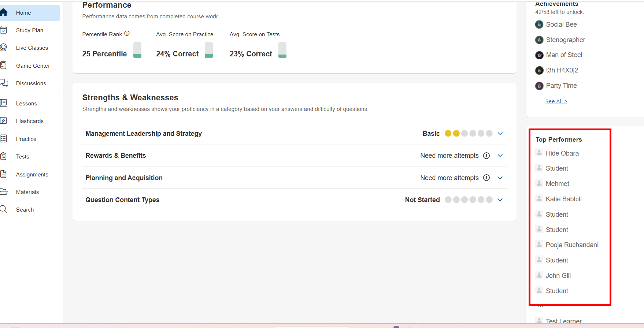Open Search from the sidebar
Image resolution: width=644 pixels, height=328 pixels.
tap(25, 210)
